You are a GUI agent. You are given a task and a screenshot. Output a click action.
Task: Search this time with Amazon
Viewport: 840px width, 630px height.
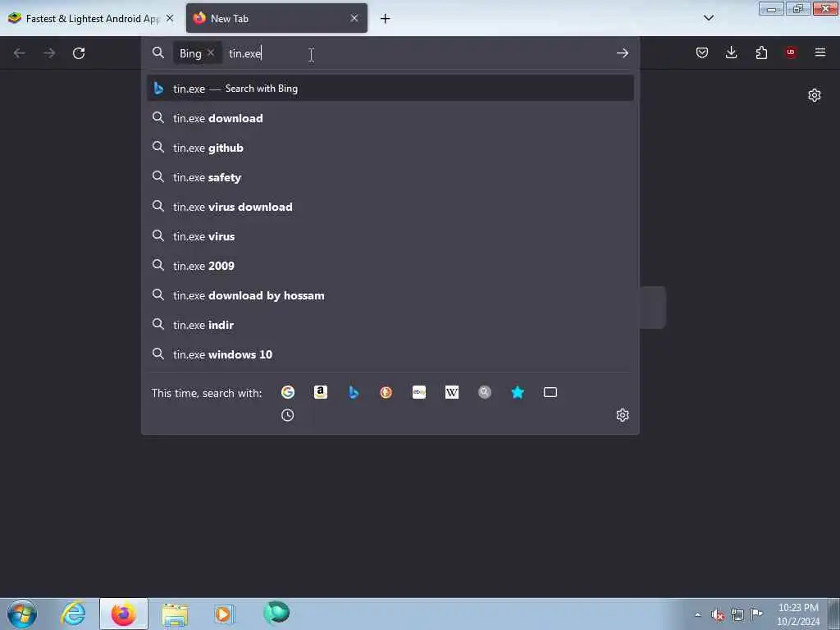pyautogui.click(x=321, y=392)
